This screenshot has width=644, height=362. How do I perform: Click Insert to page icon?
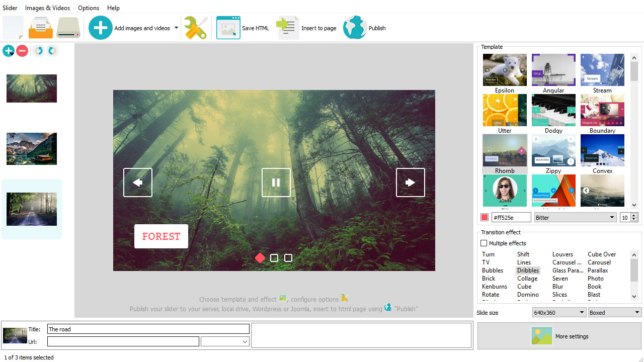[x=288, y=28]
